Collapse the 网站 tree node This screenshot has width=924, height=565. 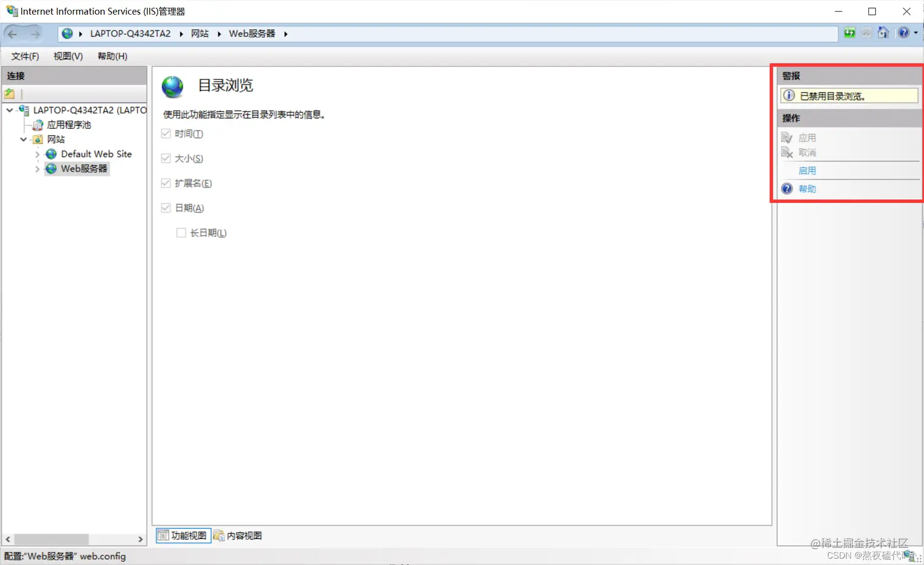pyautogui.click(x=23, y=139)
